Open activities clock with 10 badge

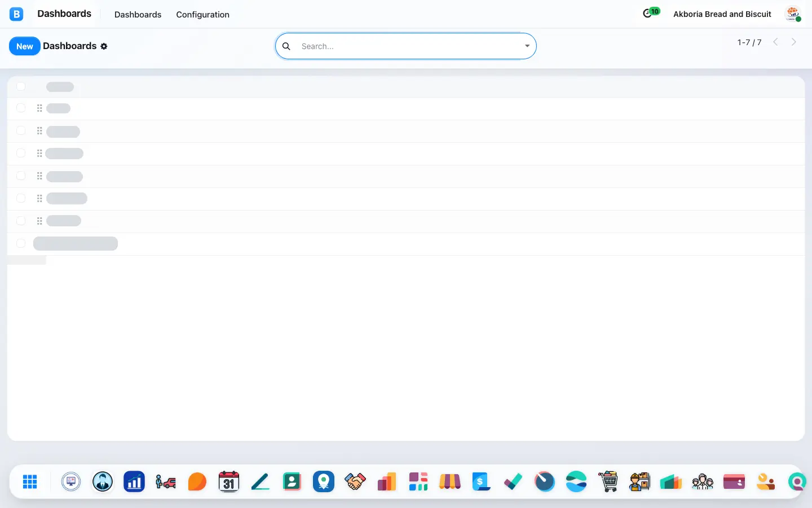(651, 13)
